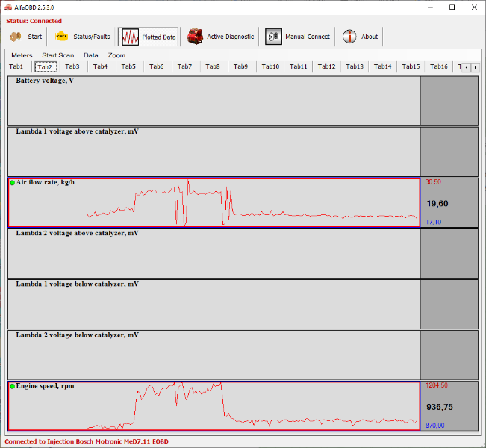Switch to Tab4

click(100, 66)
